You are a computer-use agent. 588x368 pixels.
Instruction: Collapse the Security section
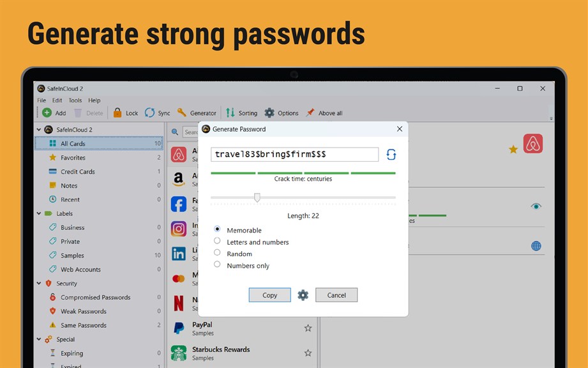[x=39, y=283]
